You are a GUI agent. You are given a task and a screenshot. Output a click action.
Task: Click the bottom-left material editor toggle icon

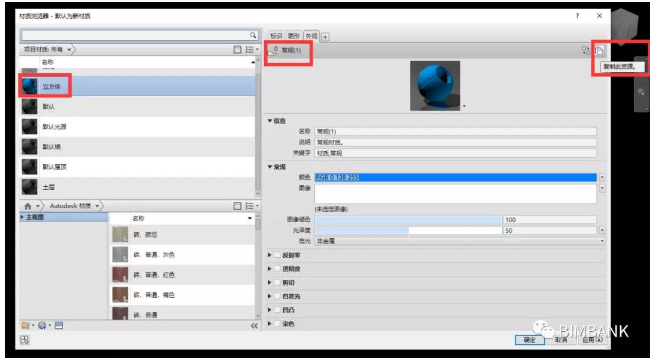(x=25, y=339)
